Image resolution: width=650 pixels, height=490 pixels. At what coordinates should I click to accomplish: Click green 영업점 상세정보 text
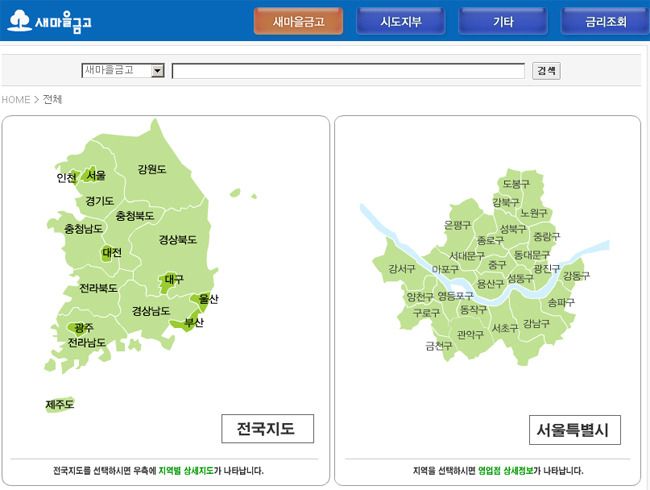(x=506, y=471)
